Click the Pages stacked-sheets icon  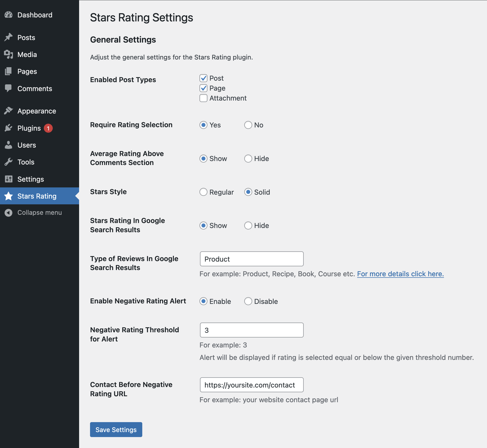tap(8, 71)
